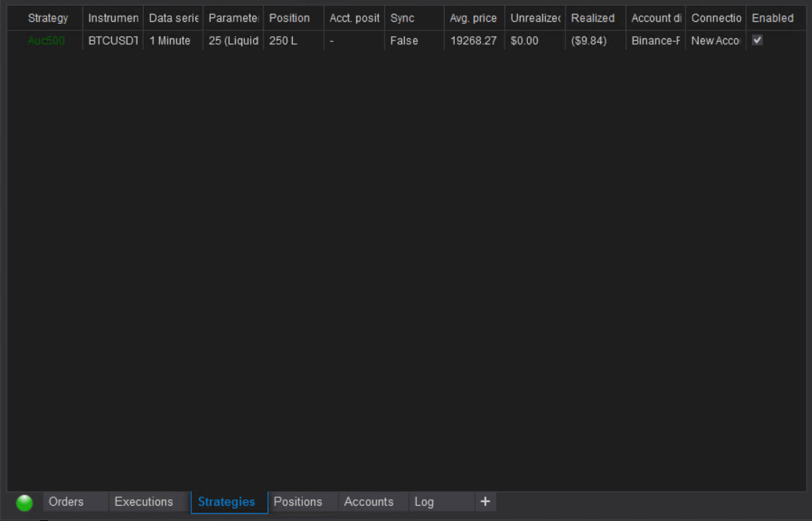Uncheck the Enabled checkbox for Auc500

[x=757, y=40]
